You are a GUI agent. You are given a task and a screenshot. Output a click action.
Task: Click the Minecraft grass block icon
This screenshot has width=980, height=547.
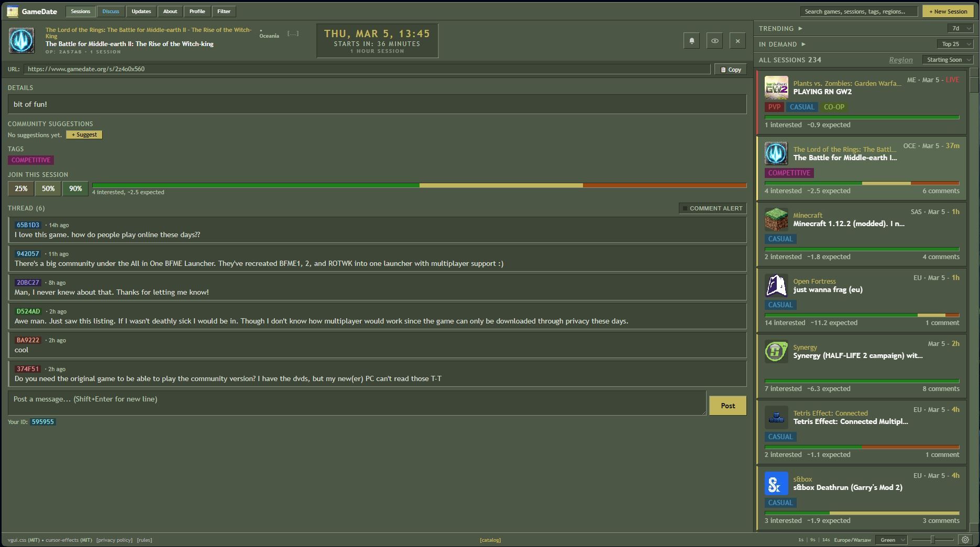[776, 220]
